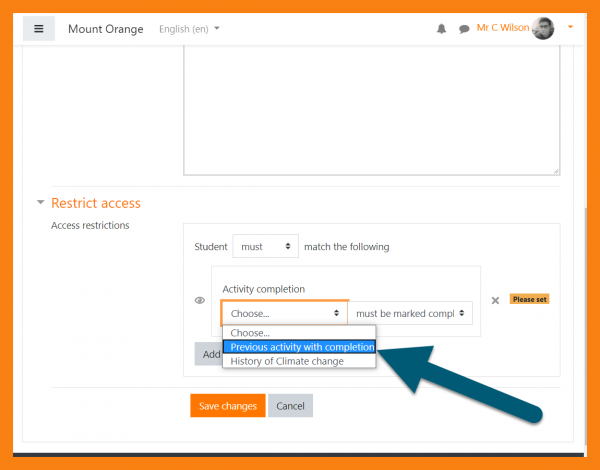Select 'Previous activity with completion' option
Viewport: 600px width, 470px height.
point(300,347)
